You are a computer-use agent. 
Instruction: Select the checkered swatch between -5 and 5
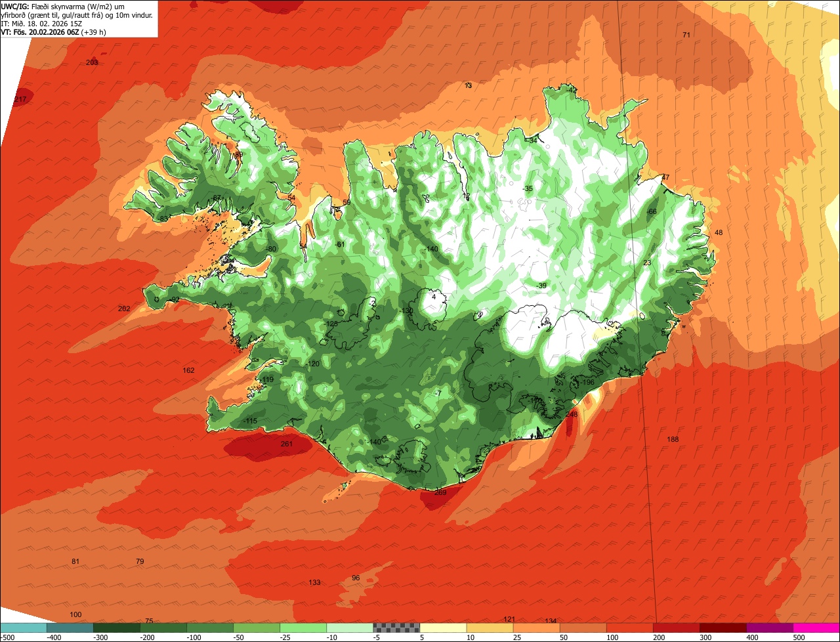click(396, 628)
